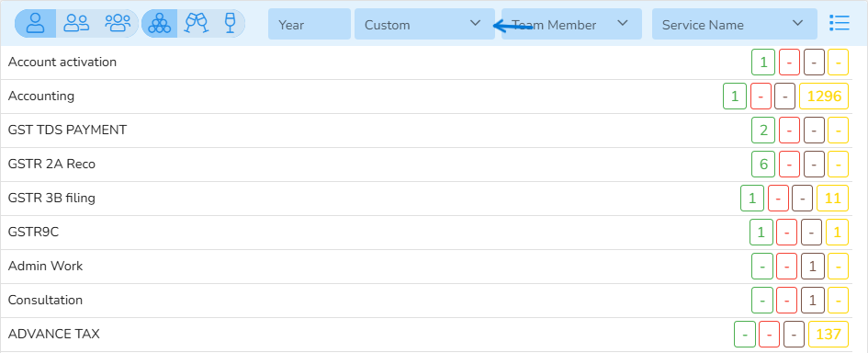Click the Year filter field
Screen dimensions: 868x353
tap(310, 24)
